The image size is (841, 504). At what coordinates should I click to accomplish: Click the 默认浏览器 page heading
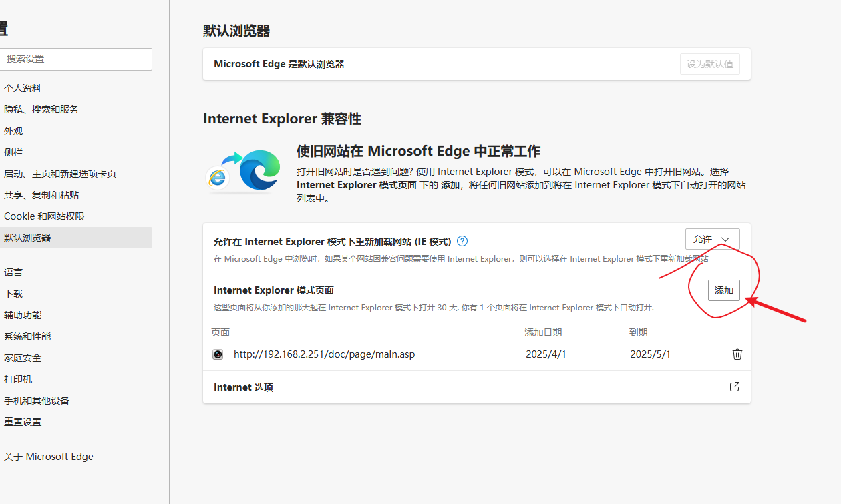236,31
